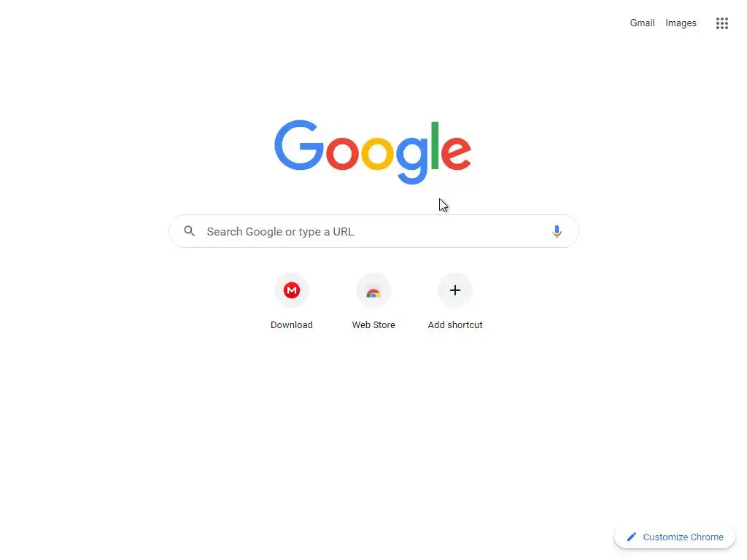Open the Gmail link

tap(642, 23)
